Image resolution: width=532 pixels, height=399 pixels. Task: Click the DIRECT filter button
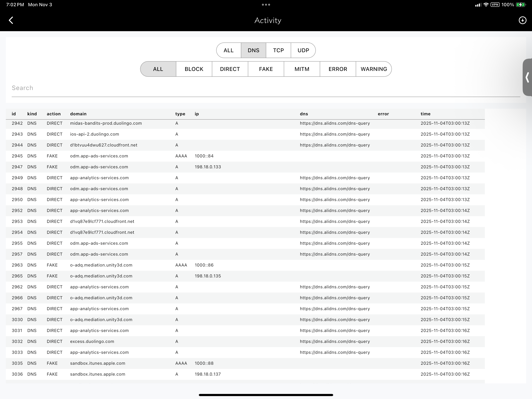coord(230,69)
